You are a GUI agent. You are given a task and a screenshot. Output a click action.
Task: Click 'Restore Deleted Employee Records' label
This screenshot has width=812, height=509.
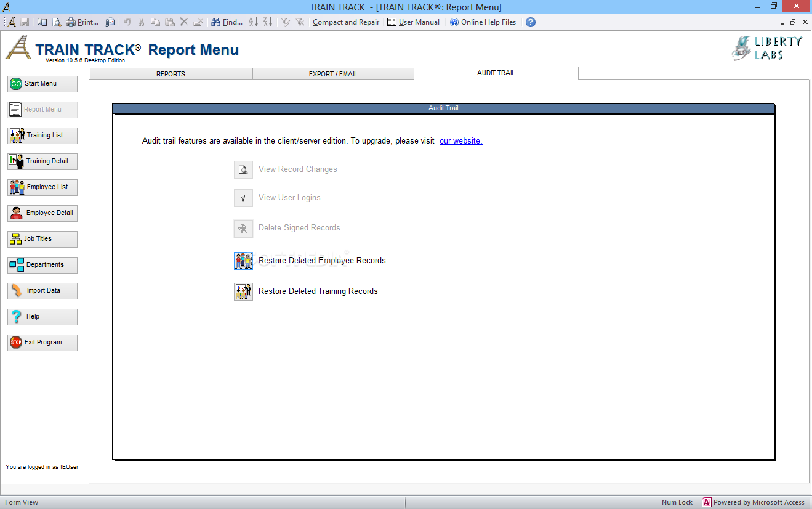coord(322,261)
